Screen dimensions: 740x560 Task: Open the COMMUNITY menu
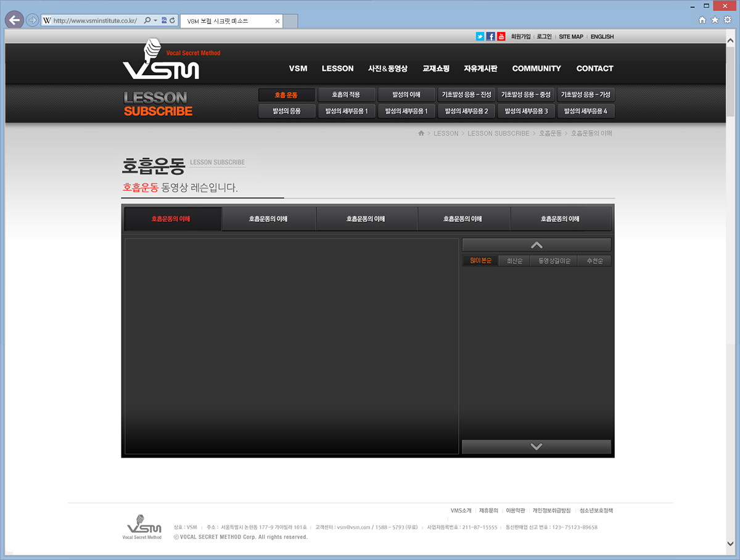point(536,68)
